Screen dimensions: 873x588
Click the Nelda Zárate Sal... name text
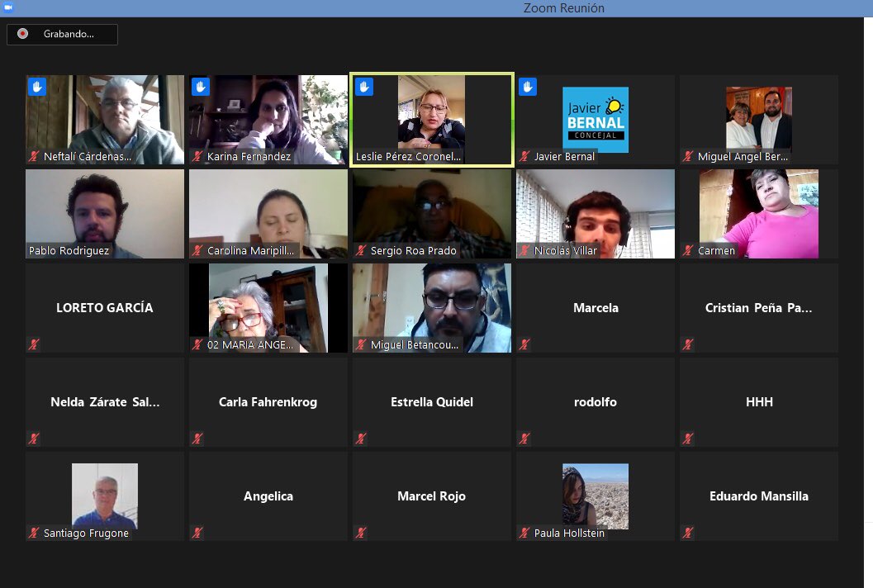[105, 402]
